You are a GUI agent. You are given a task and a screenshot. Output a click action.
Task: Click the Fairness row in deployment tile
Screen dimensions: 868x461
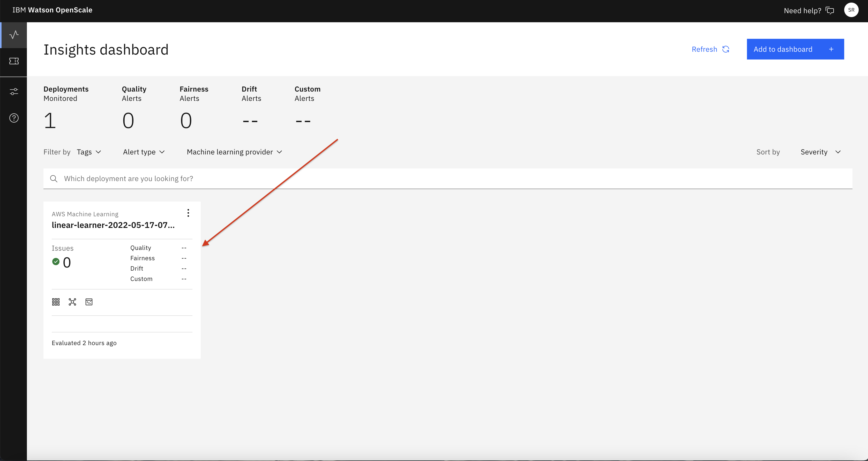[158, 258]
